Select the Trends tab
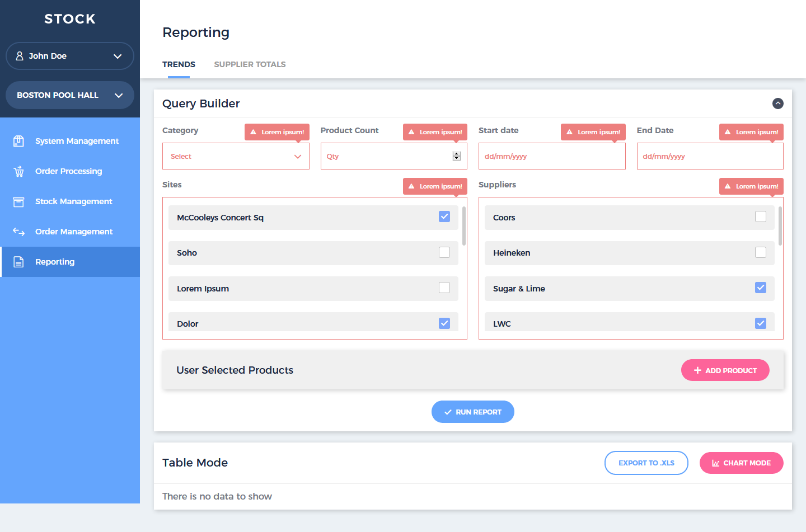Image resolution: width=806 pixels, height=532 pixels. click(x=179, y=64)
